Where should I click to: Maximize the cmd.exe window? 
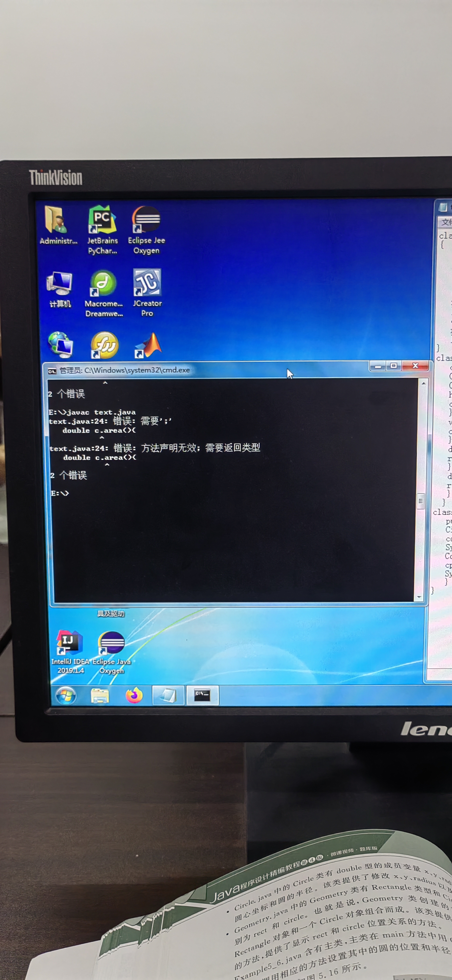point(394,366)
